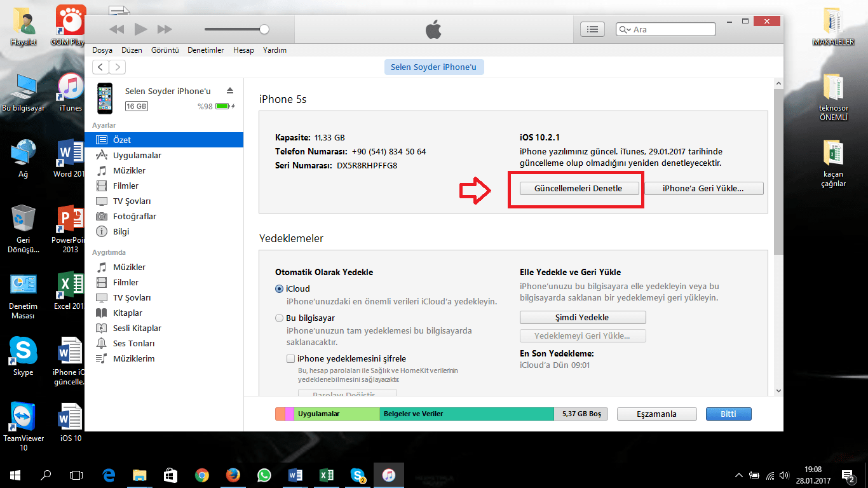Viewport: 868px width, 488px height.
Task: Open the Dosya menu
Action: point(102,50)
